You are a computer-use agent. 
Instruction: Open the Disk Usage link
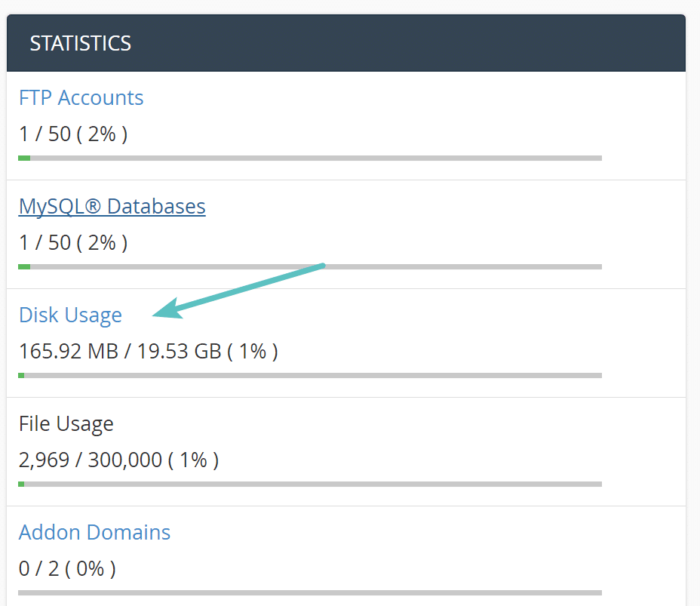70,315
